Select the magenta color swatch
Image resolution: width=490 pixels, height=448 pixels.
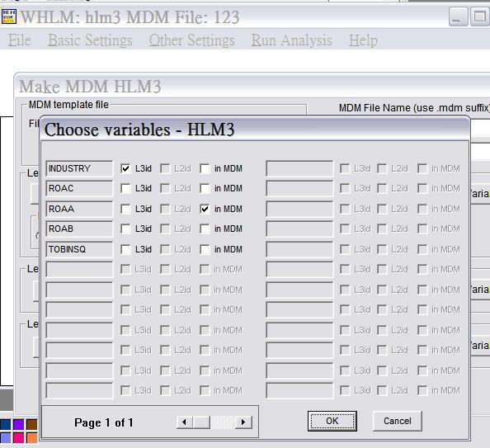pos(18,437)
